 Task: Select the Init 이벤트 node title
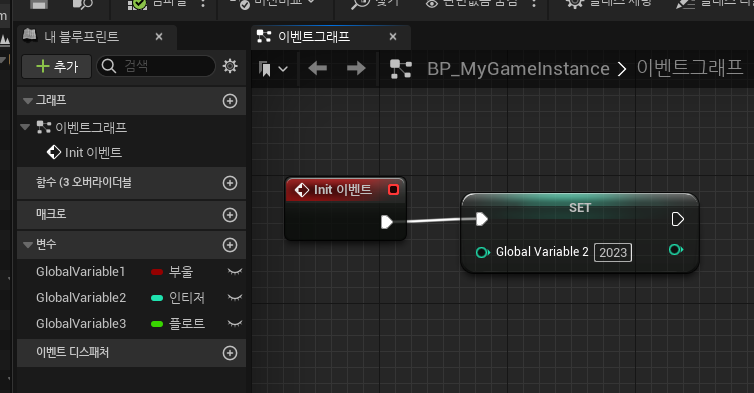point(342,190)
